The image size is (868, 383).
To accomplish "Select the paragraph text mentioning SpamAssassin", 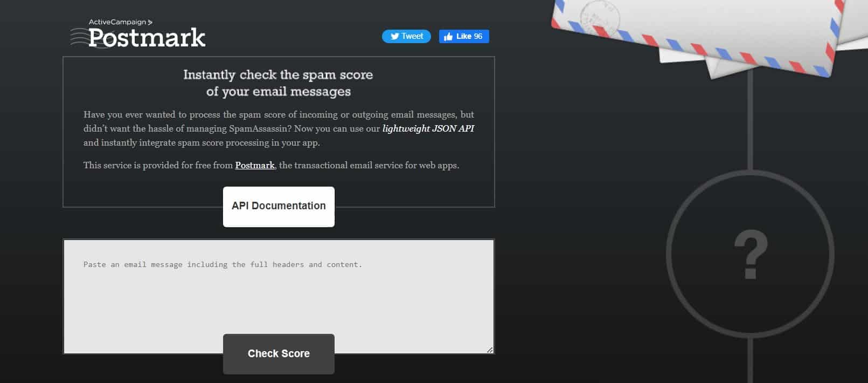I will pyautogui.click(x=279, y=128).
